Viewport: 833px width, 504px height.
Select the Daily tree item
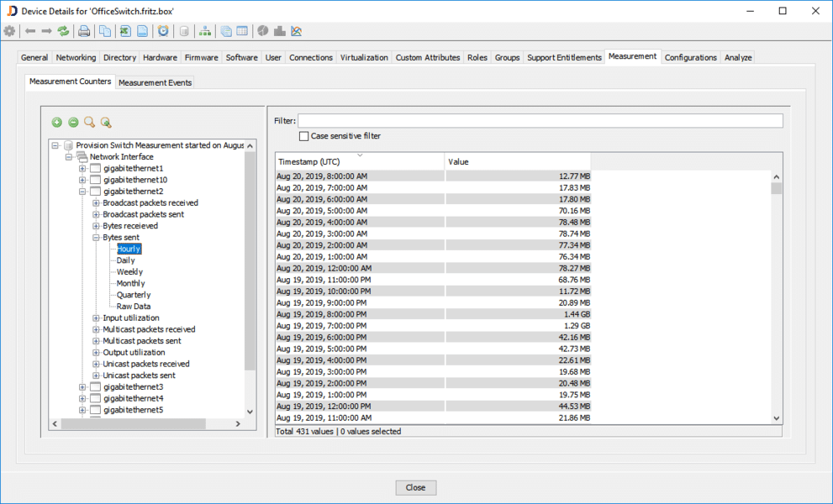pyautogui.click(x=125, y=260)
